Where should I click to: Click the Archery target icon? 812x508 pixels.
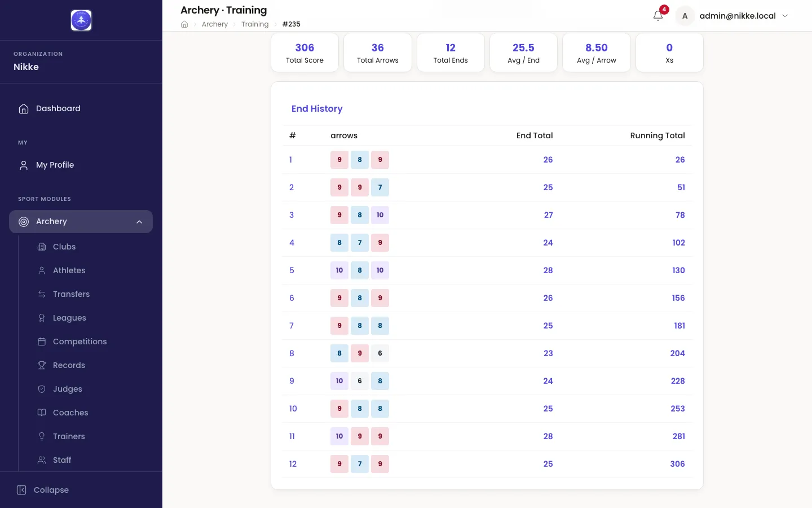click(x=24, y=221)
